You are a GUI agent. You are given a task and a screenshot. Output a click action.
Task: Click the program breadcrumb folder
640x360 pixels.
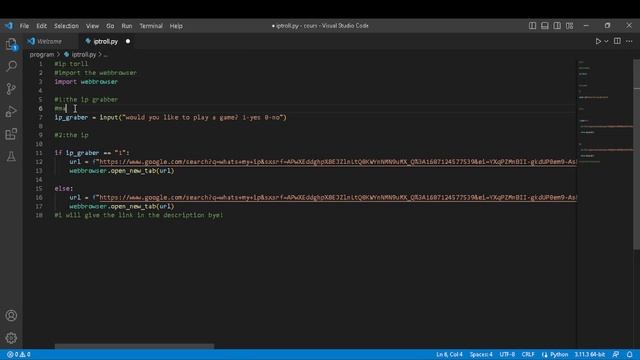tap(42, 54)
